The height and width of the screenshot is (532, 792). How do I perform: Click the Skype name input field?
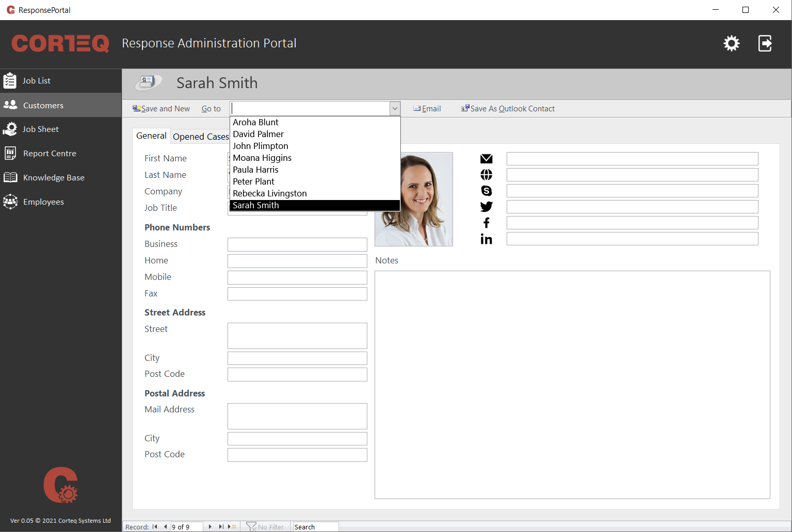click(x=632, y=191)
